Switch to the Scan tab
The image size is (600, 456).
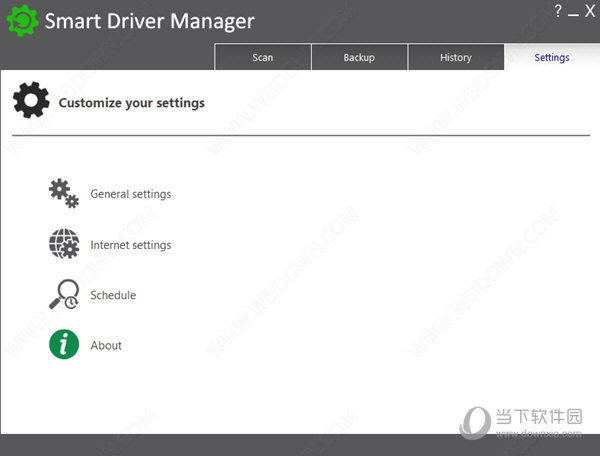pyautogui.click(x=262, y=57)
